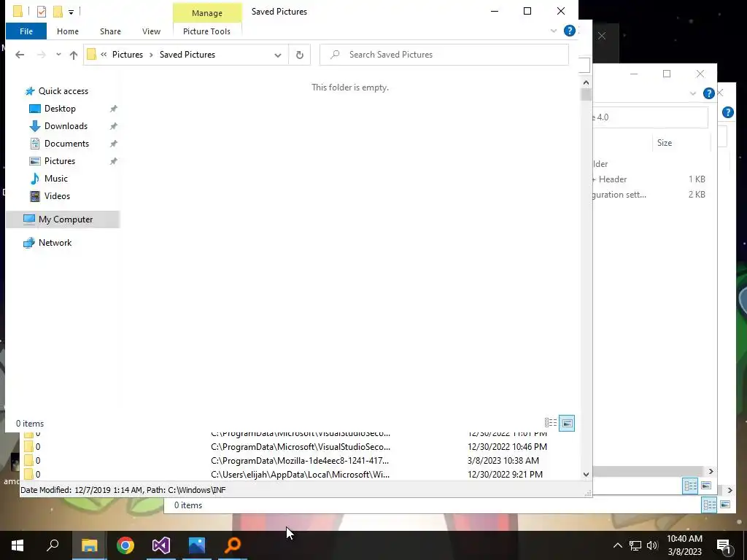Click Help icon in background Explorer window
Viewport: 747px width, 560px height.
tap(709, 93)
